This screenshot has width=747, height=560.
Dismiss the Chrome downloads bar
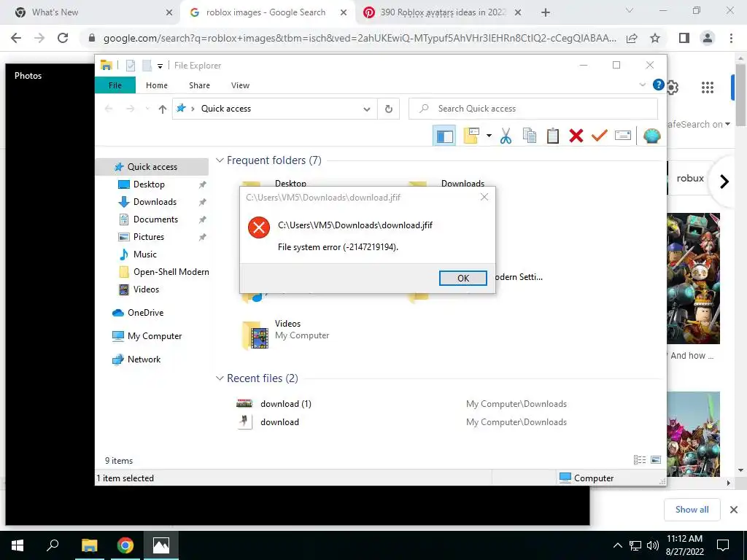734,510
